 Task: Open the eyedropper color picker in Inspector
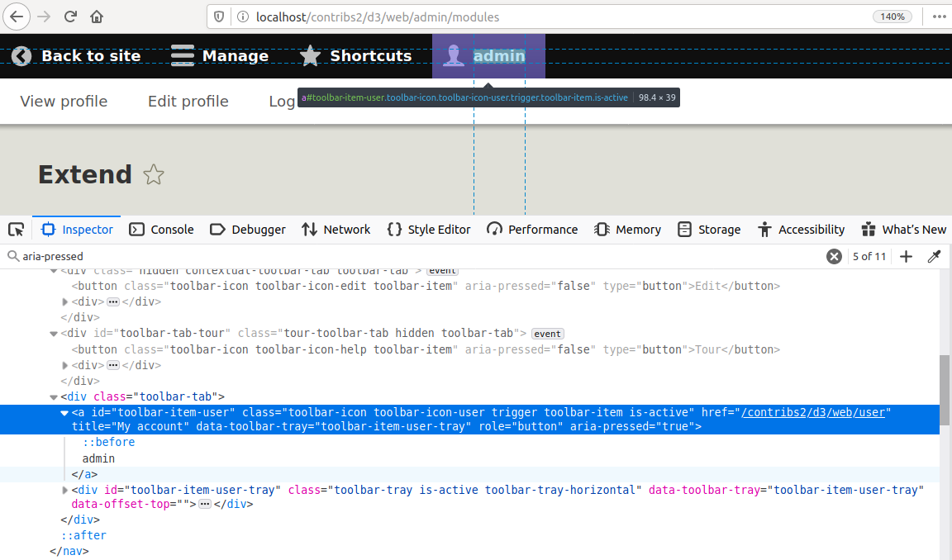(935, 256)
